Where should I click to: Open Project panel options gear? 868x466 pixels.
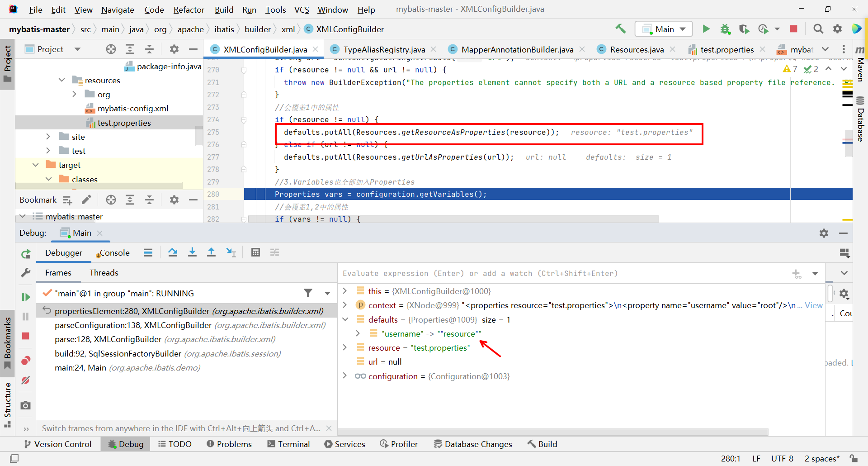tap(174, 49)
